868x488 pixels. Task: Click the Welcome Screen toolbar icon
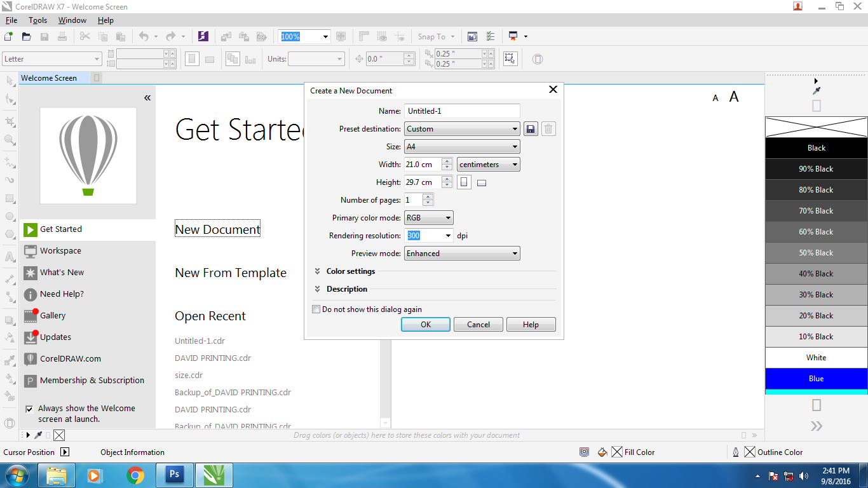[473, 36]
